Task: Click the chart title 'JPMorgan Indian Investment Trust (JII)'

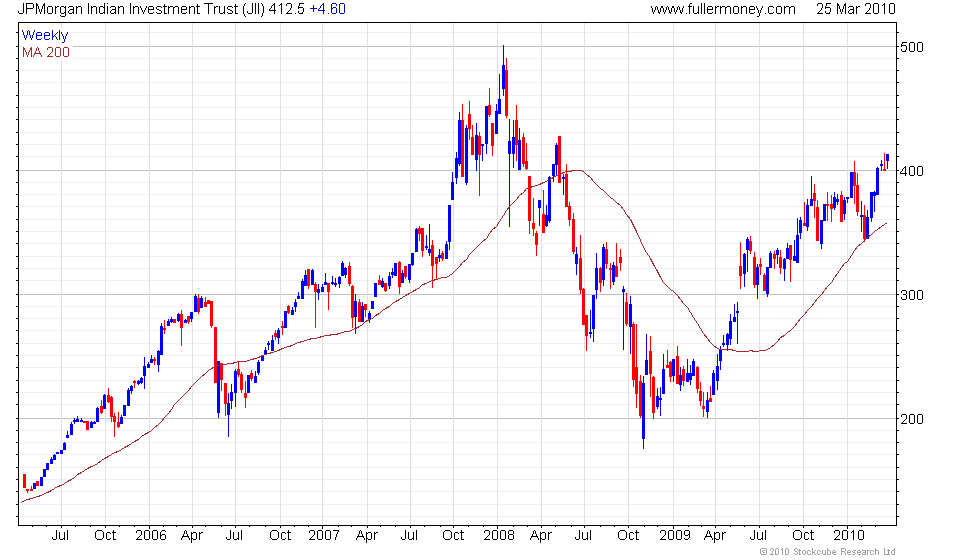Action: 141,9
